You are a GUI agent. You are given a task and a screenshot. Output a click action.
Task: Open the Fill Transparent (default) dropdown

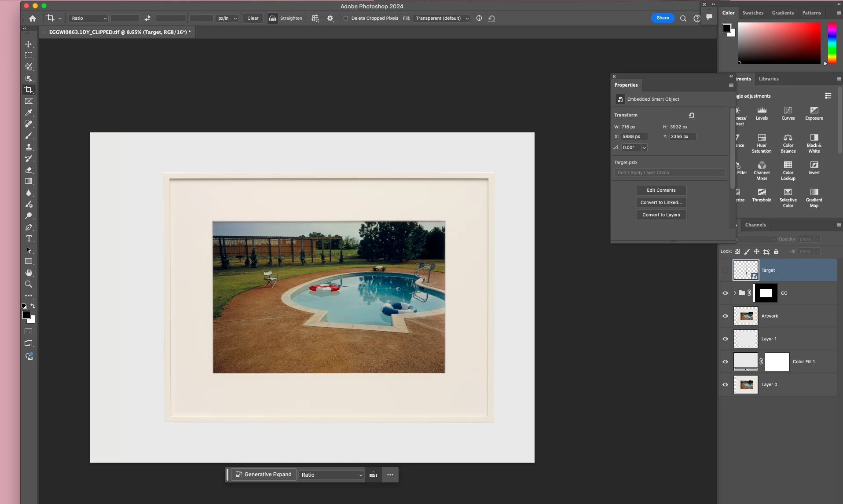442,18
